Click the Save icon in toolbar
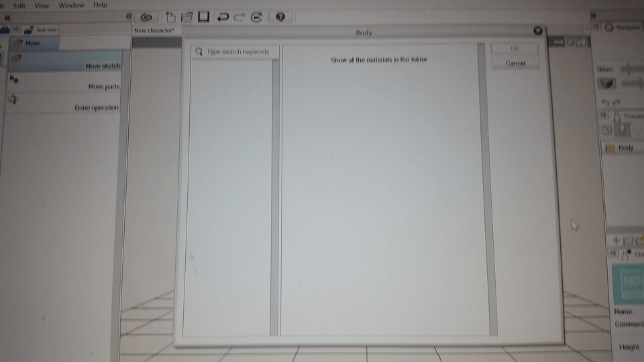644x362 pixels. pos(204,17)
